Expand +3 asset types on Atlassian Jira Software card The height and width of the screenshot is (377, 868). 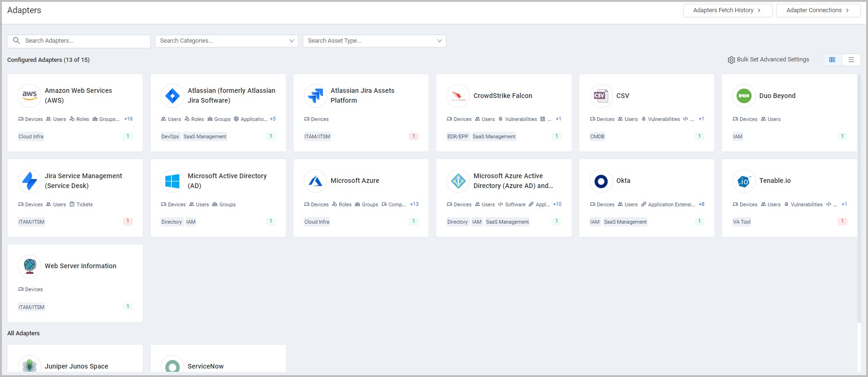tap(273, 119)
